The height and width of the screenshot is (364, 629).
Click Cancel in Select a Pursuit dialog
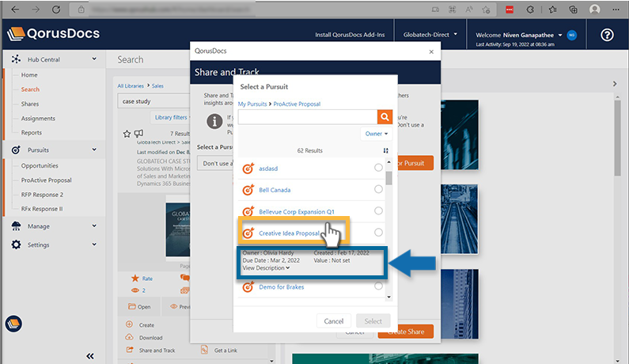pos(334,321)
